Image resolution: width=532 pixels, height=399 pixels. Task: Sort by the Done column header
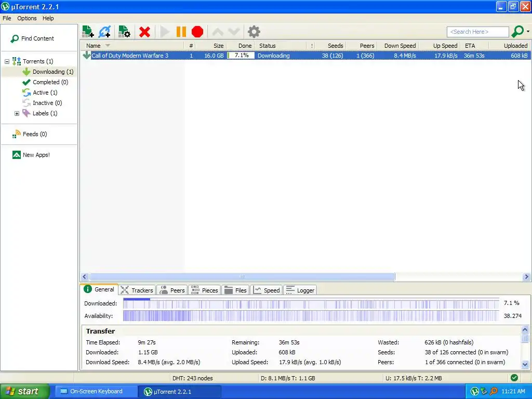pyautogui.click(x=241, y=46)
